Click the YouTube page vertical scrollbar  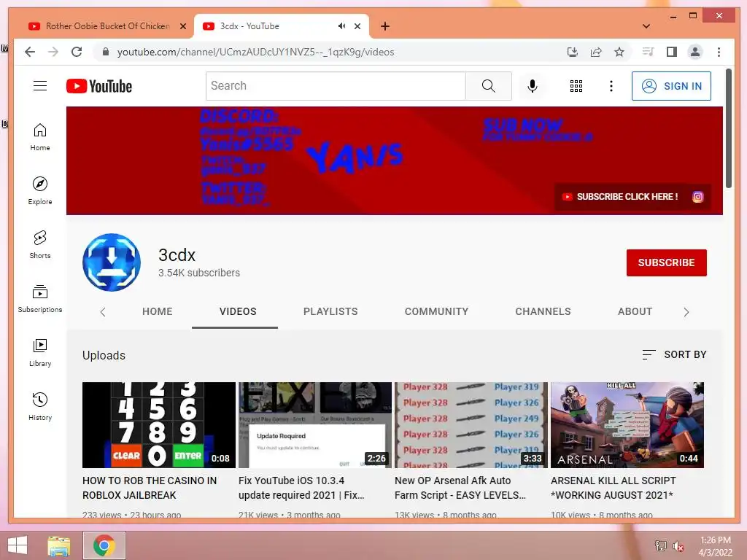coord(729,128)
